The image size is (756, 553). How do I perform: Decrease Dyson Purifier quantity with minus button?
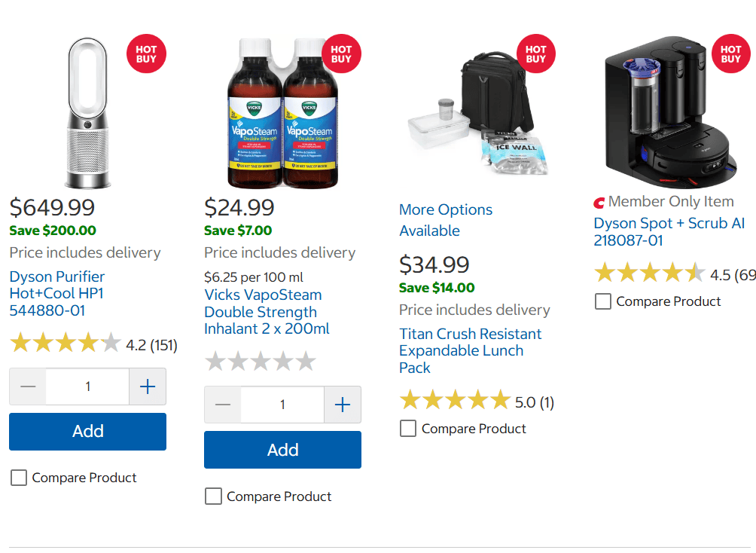click(28, 386)
